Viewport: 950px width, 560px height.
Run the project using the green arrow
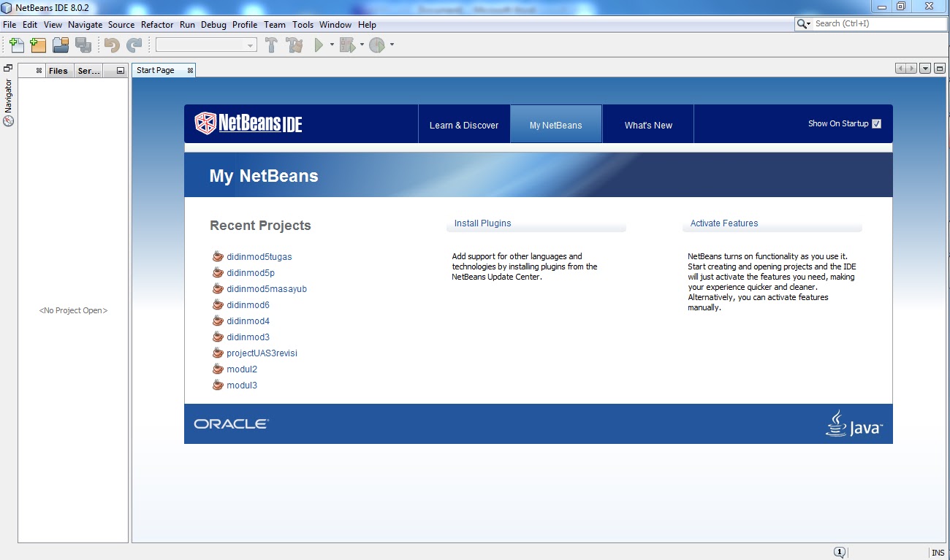click(x=319, y=45)
